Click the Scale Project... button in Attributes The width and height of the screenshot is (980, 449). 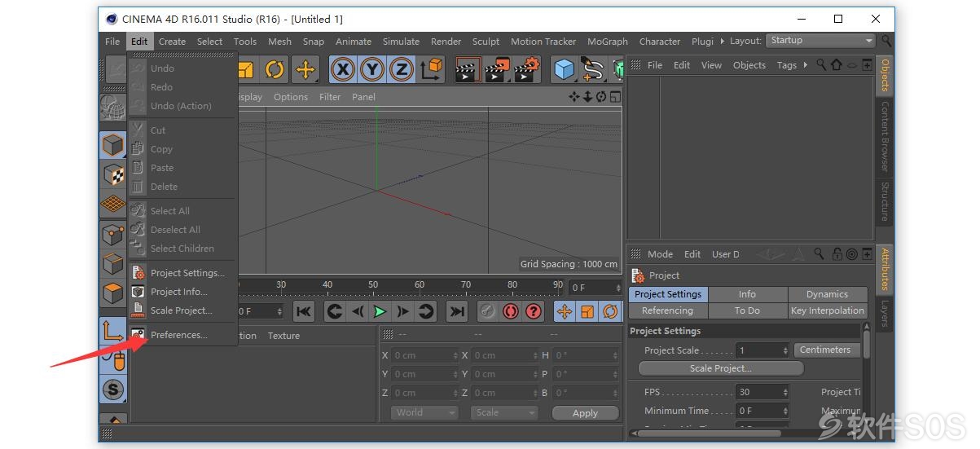[x=720, y=368]
